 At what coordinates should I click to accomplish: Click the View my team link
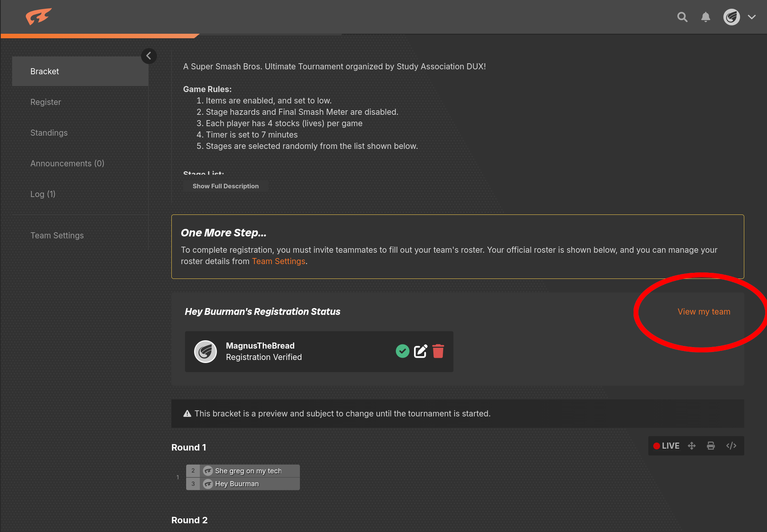coord(704,311)
